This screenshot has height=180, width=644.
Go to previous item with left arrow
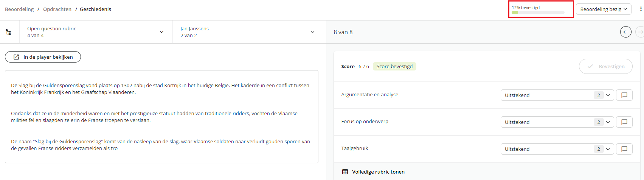coord(626,32)
